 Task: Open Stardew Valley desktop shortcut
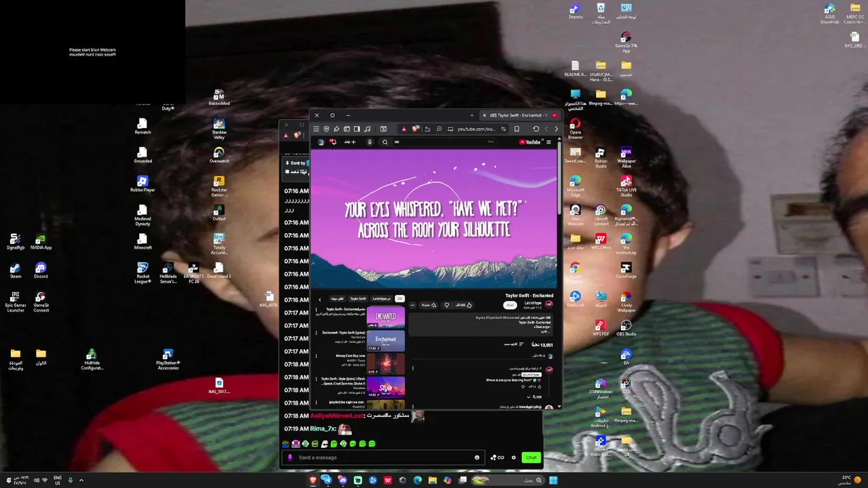coord(219,128)
